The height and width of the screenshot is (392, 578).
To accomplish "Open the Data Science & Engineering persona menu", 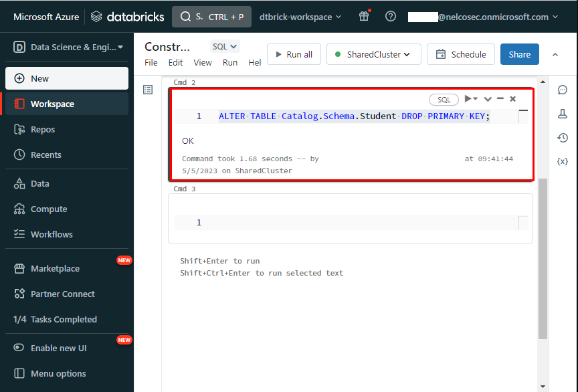I will pyautogui.click(x=67, y=47).
